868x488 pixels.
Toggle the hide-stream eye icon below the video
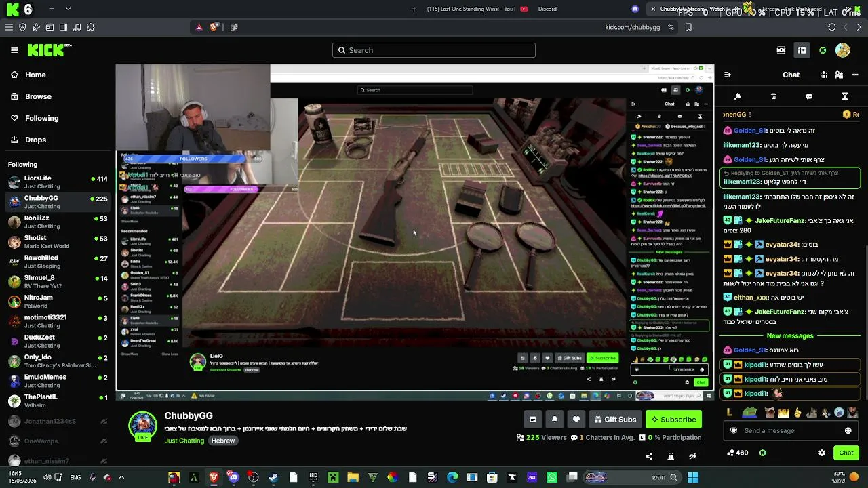[x=692, y=456]
